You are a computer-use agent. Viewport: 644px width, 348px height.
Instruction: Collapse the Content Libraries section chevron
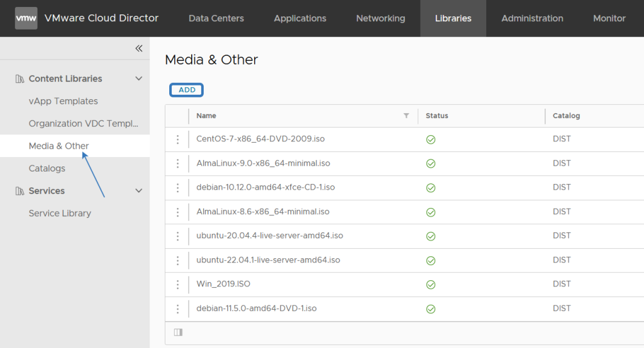[139, 79]
